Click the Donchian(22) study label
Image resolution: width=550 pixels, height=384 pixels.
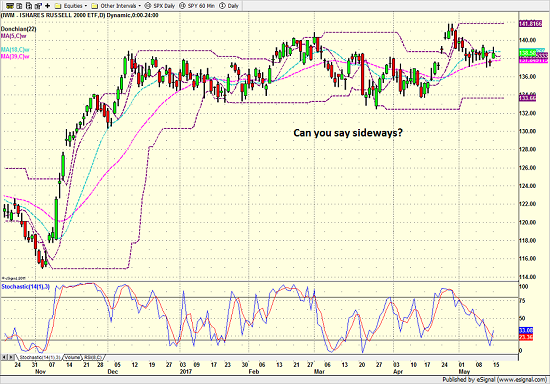(x=18, y=29)
